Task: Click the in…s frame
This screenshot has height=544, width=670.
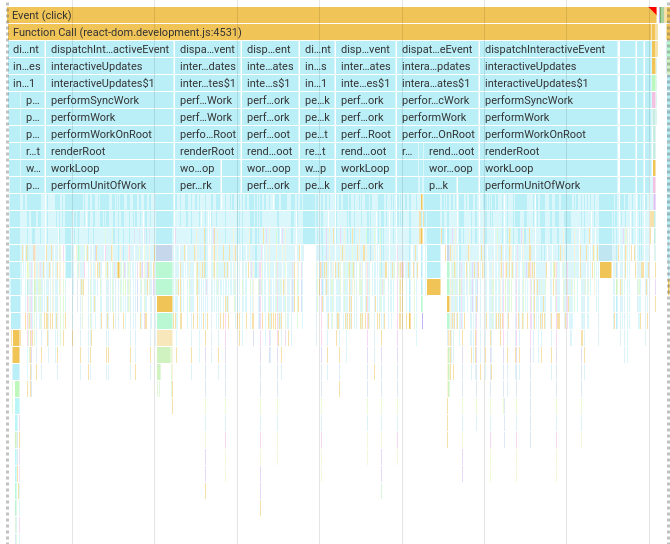Action: tap(317, 66)
